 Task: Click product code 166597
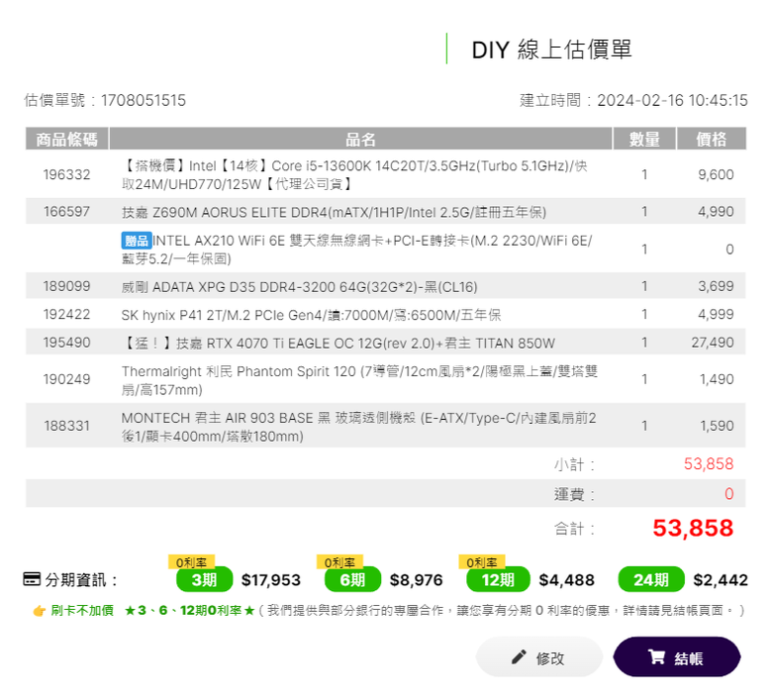pyautogui.click(x=66, y=211)
